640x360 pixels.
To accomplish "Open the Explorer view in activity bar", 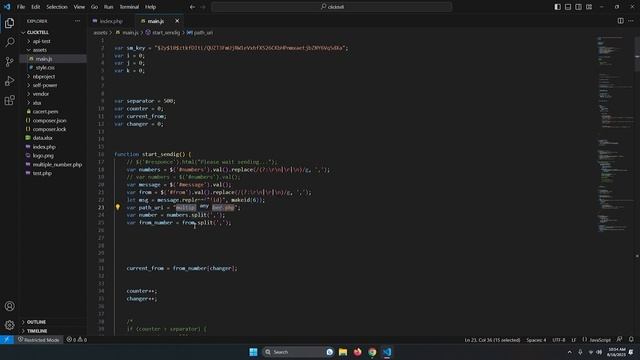I will coord(9,23).
